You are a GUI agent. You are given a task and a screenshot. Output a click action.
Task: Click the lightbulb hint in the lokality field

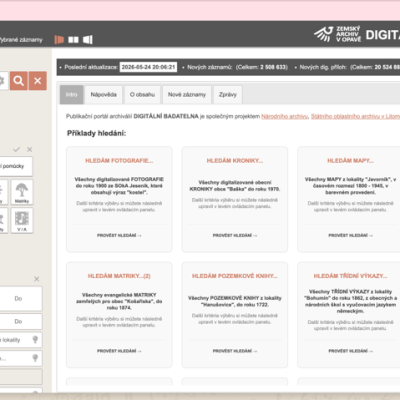point(35,340)
